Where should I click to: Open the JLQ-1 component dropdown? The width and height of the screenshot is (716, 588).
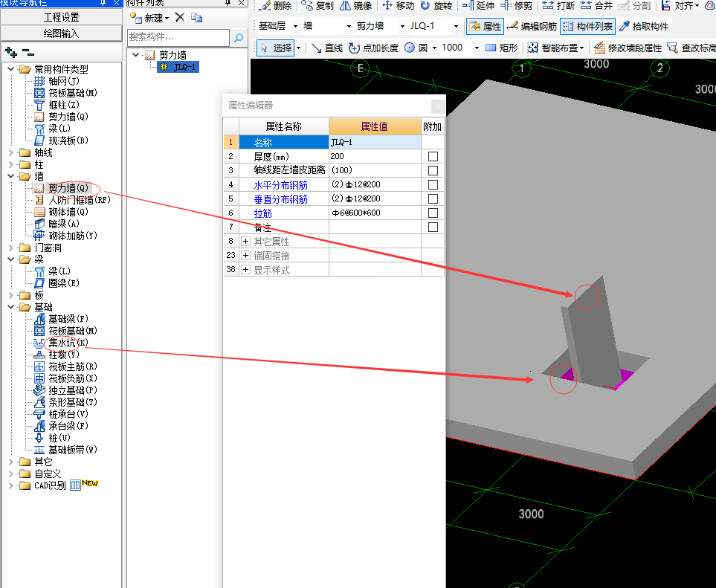456,27
